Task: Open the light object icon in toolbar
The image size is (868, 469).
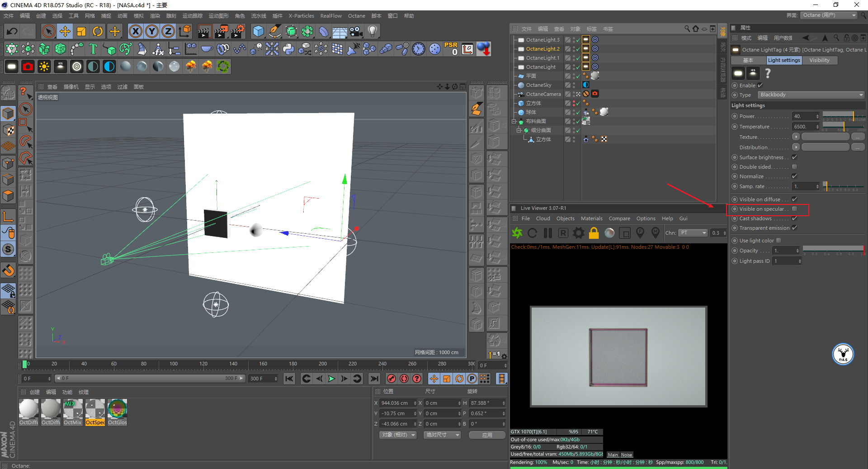Action: pyautogui.click(x=373, y=31)
